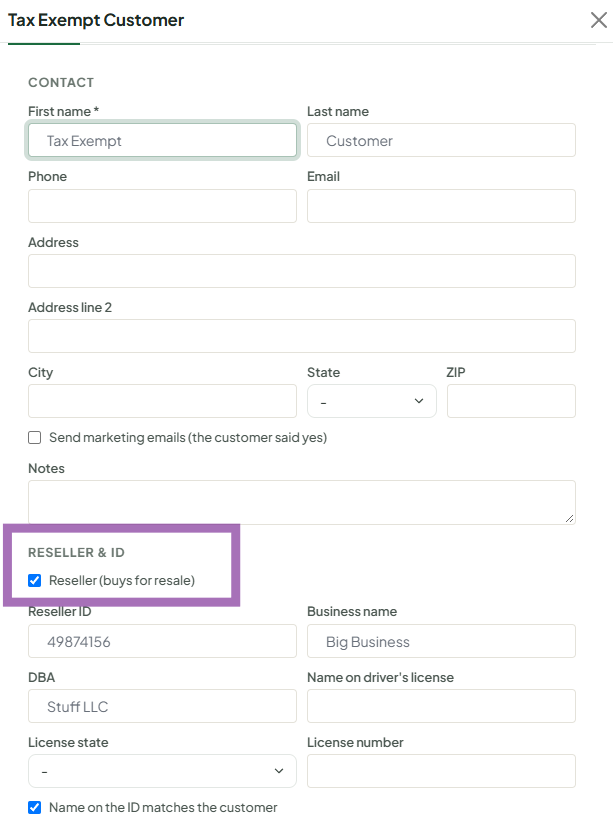613x833 pixels.
Task: Click the Address input field
Action: click(x=302, y=271)
